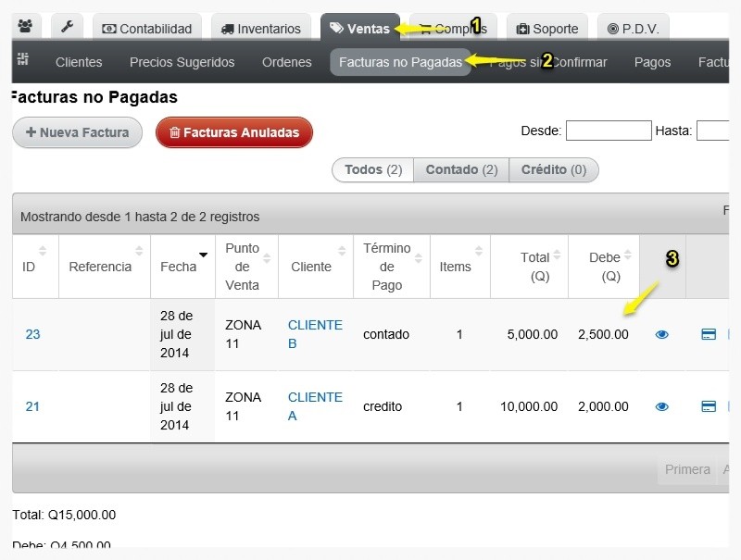Select the Ventas tab

click(x=360, y=29)
